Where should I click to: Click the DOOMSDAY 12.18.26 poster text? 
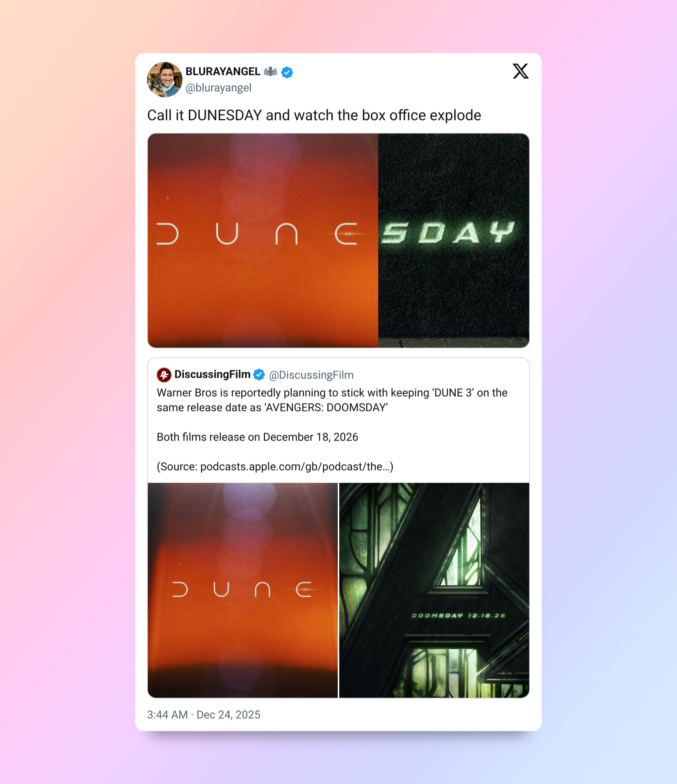point(459,616)
